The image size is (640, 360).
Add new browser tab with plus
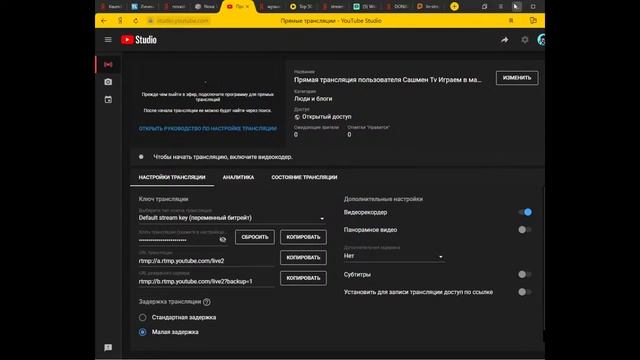point(454,7)
